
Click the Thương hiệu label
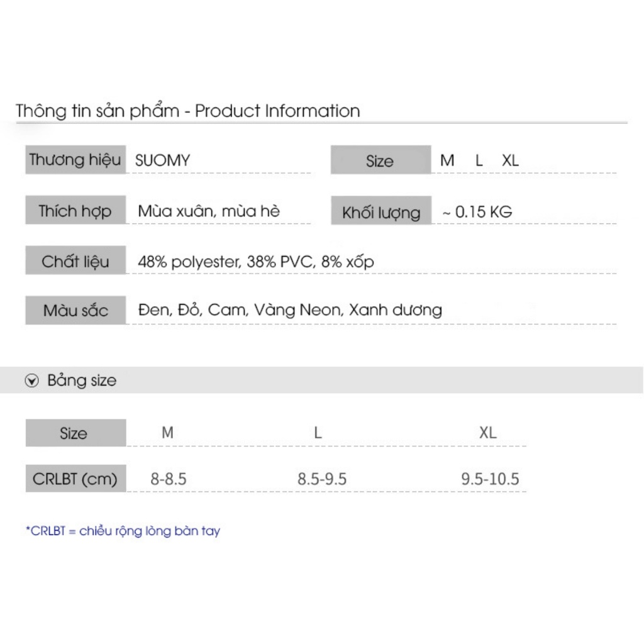tap(75, 160)
